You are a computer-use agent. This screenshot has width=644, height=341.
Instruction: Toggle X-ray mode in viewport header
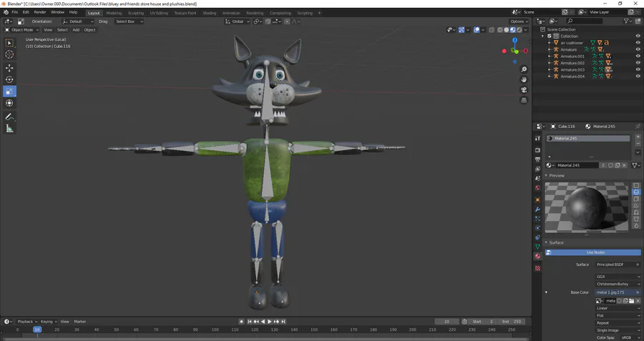492,29
